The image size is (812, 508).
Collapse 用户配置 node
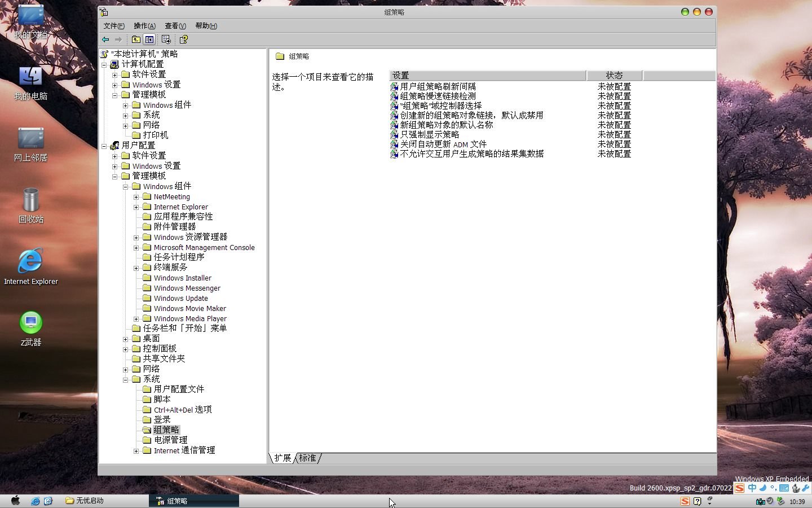pos(104,146)
